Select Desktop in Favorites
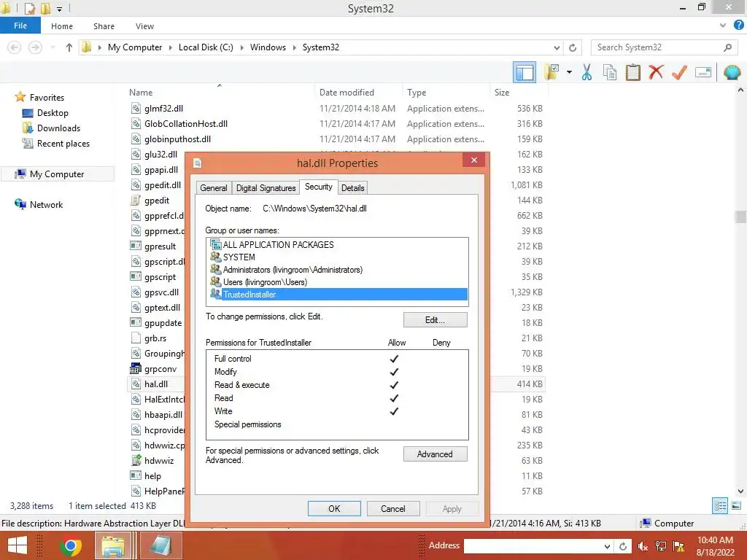747x560 pixels. click(x=53, y=113)
